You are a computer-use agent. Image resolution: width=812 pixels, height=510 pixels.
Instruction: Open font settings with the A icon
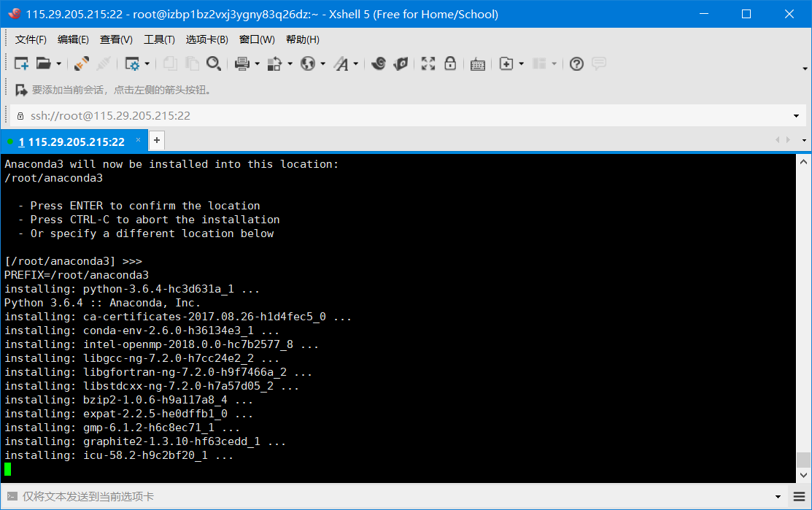pyautogui.click(x=343, y=63)
